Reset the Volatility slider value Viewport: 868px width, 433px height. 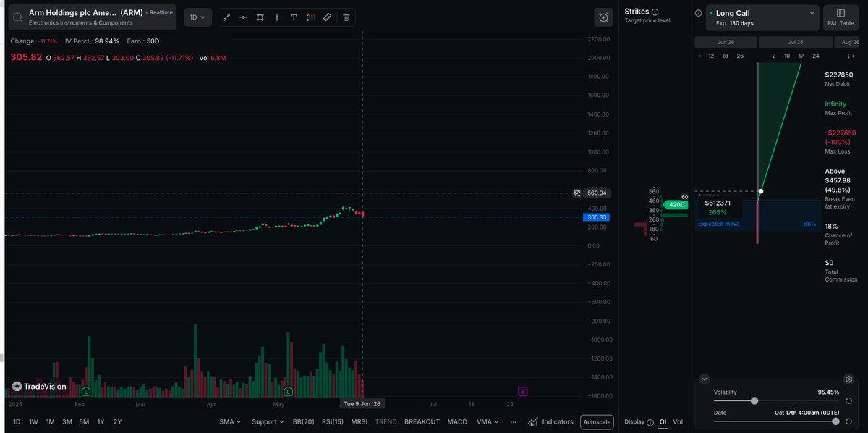tap(848, 400)
